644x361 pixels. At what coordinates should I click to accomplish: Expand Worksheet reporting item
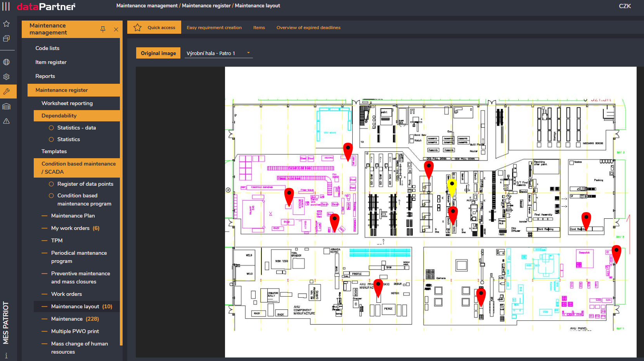click(x=67, y=103)
